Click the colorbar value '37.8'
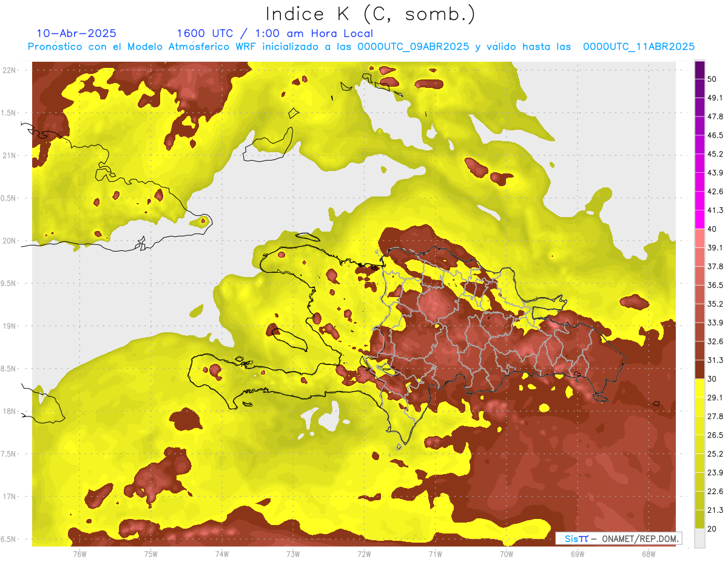The height and width of the screenshot is (562, 728). coord(715,267)
